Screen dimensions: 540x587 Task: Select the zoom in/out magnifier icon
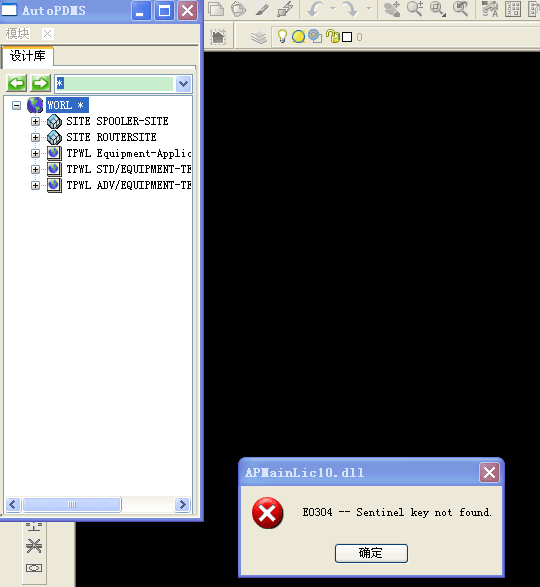click(415, 9)
